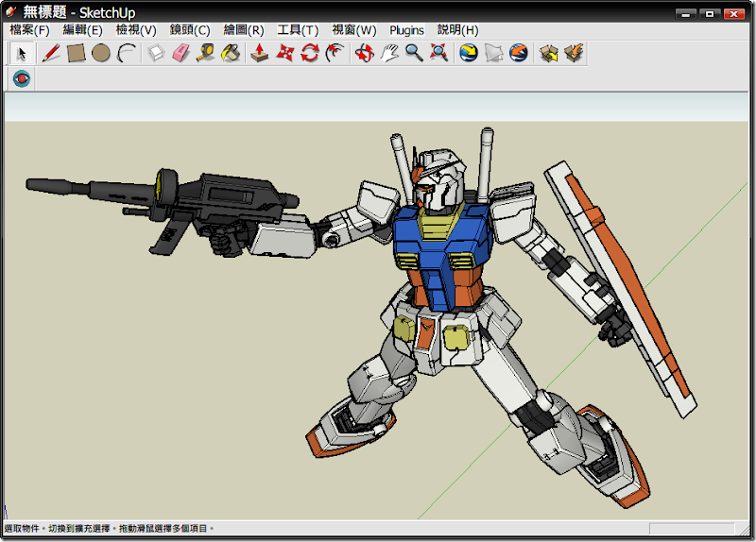Screen dimensions: 756x542
Task: Open the 編輯(E) menu
Action: (x=82, y=30)
